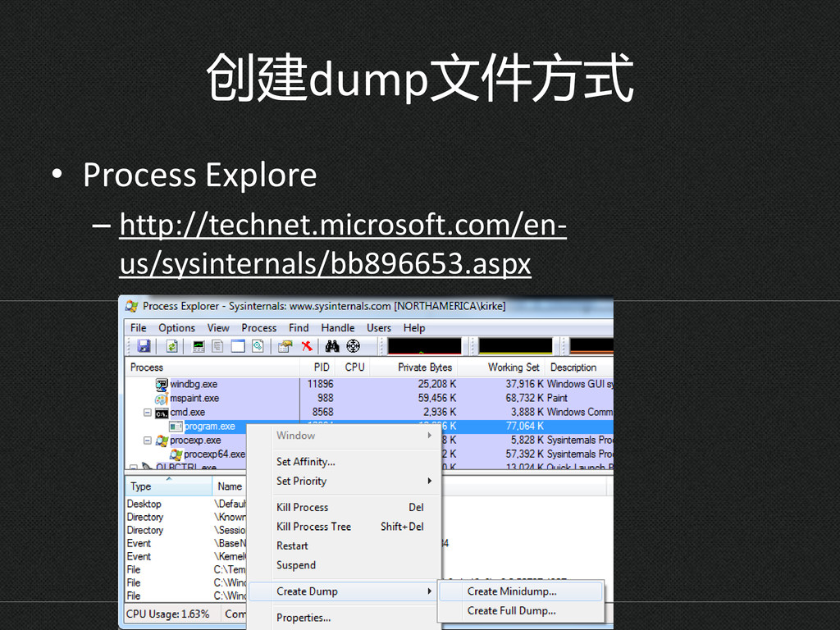The image size is (840, 630).
Task: Click the 2,936 K private bytes value
Action: 440,412
